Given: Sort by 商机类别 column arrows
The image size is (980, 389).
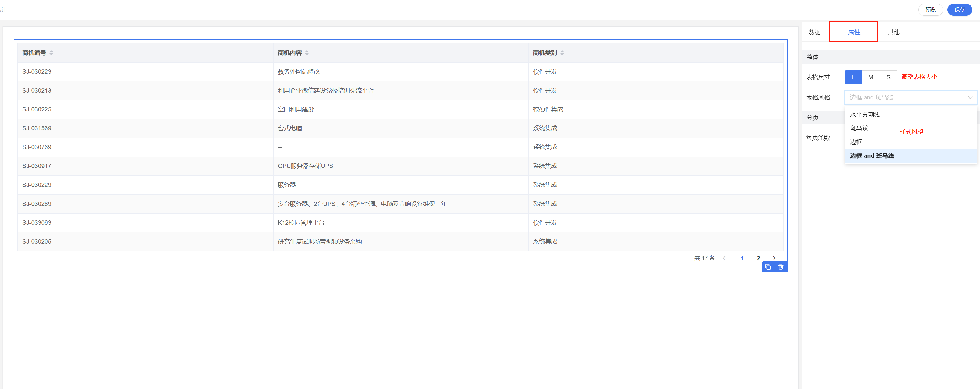Looking at the screenshot, I should [x=562, y=53].
